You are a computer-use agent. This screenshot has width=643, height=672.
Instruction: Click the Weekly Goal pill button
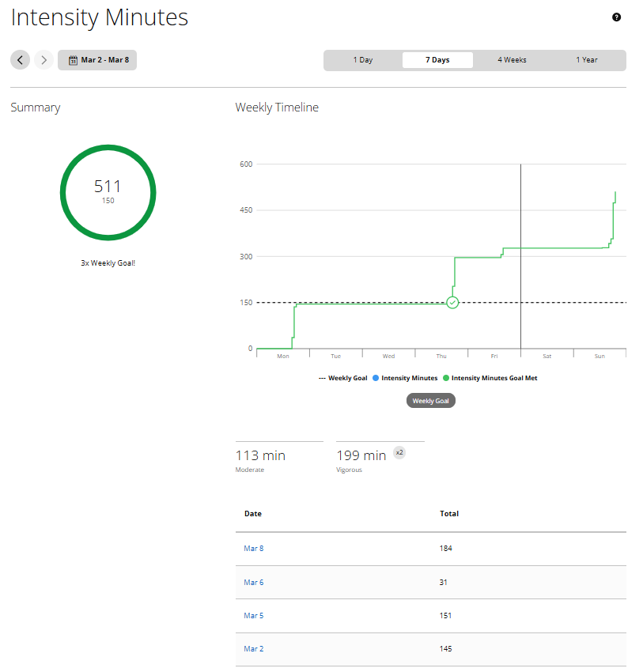point(431,401)
